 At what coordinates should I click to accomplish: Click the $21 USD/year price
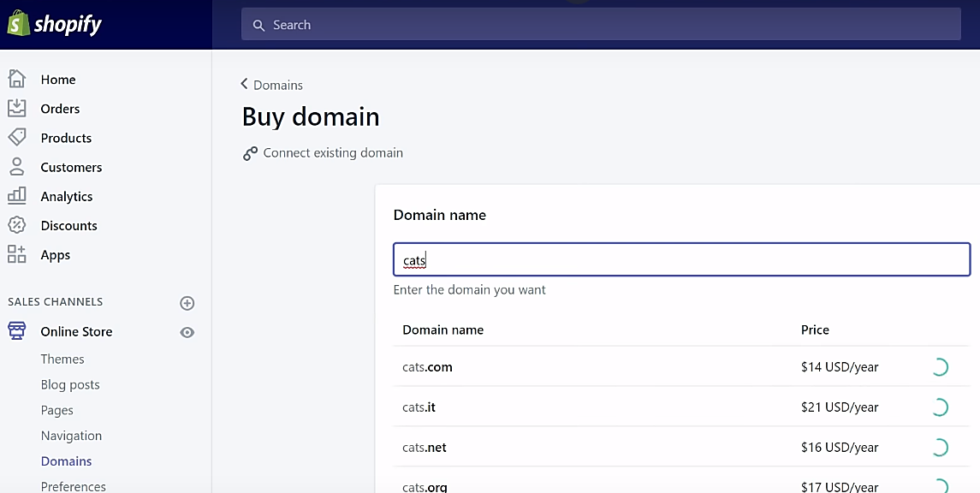pos(840,407)
